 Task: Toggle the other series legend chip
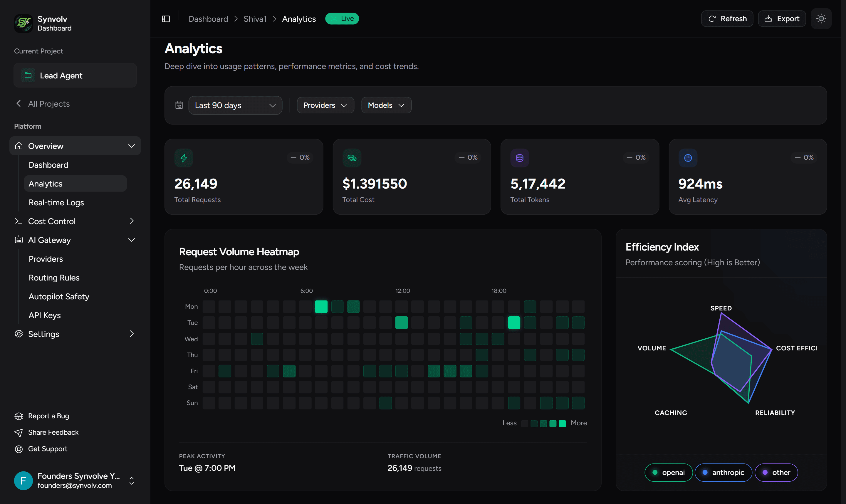click(776, 472)
